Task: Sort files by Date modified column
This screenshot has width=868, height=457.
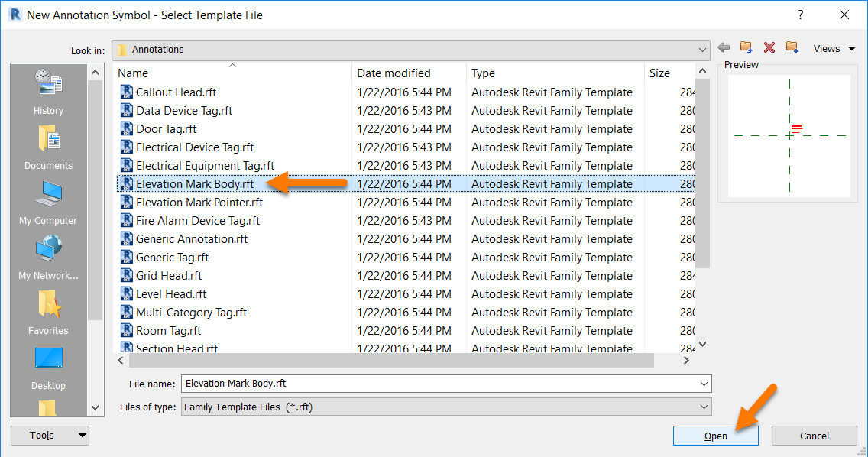Action: [x=394, y=73]
